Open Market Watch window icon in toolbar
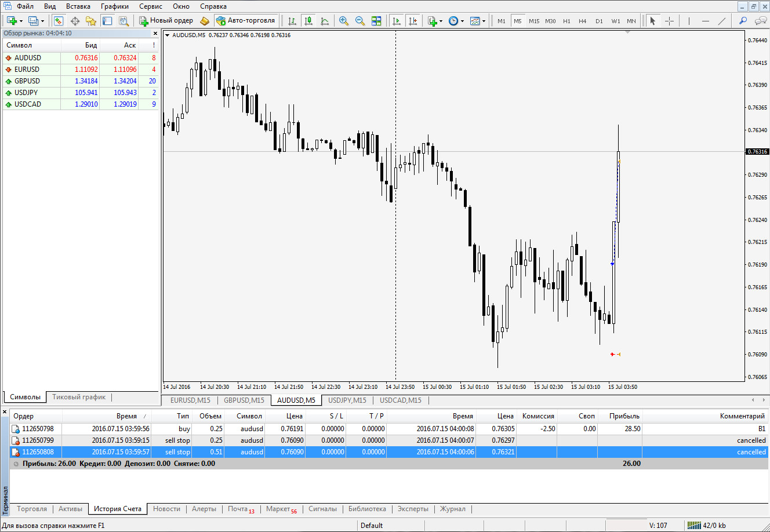 [59, 21]
